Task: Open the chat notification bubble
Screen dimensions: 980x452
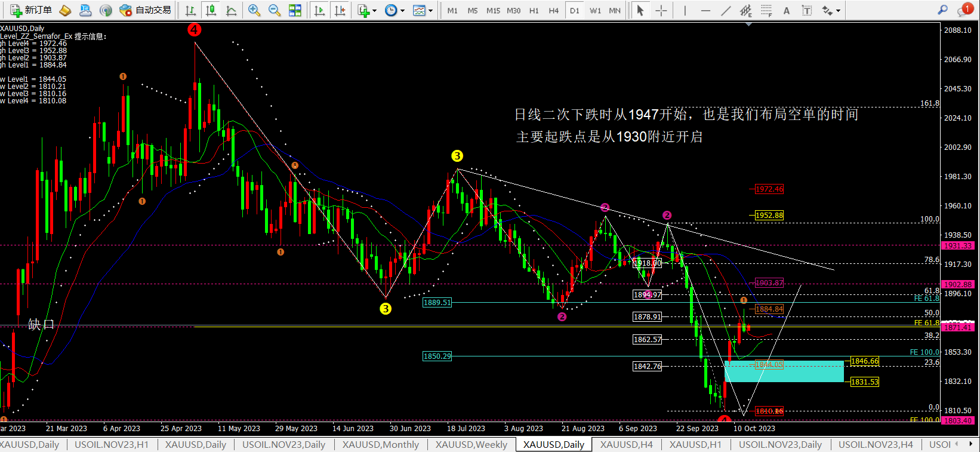Action: [x=965, y=10]
